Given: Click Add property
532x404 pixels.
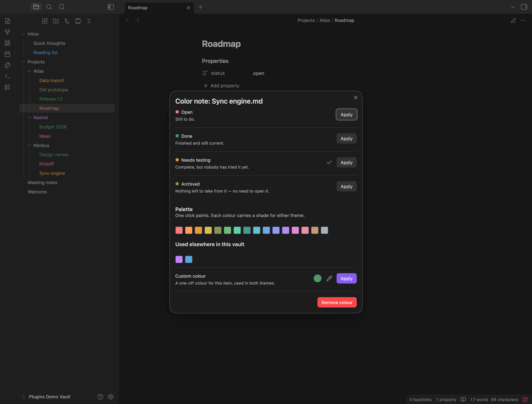Looking at the screenshot, I should (x=221, y=86).
